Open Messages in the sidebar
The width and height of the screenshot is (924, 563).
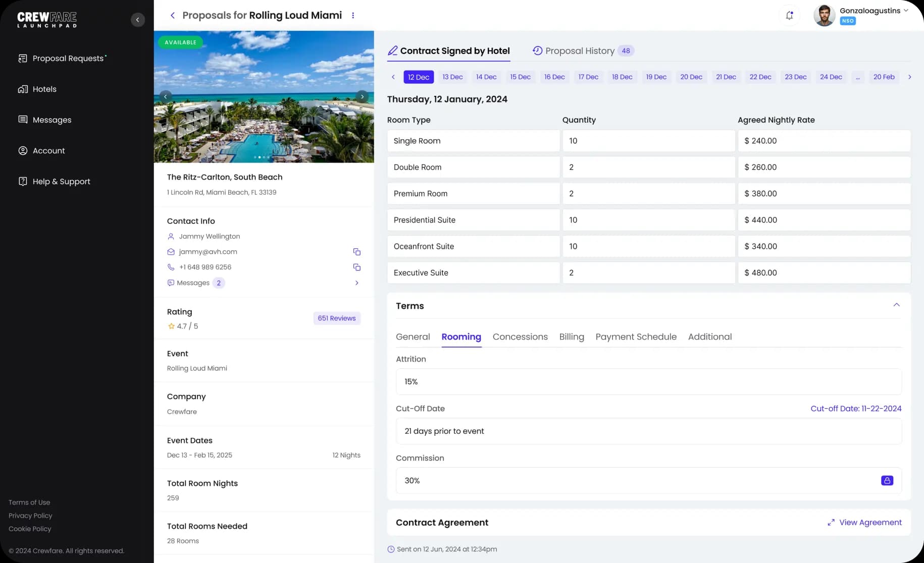[44, 120]
